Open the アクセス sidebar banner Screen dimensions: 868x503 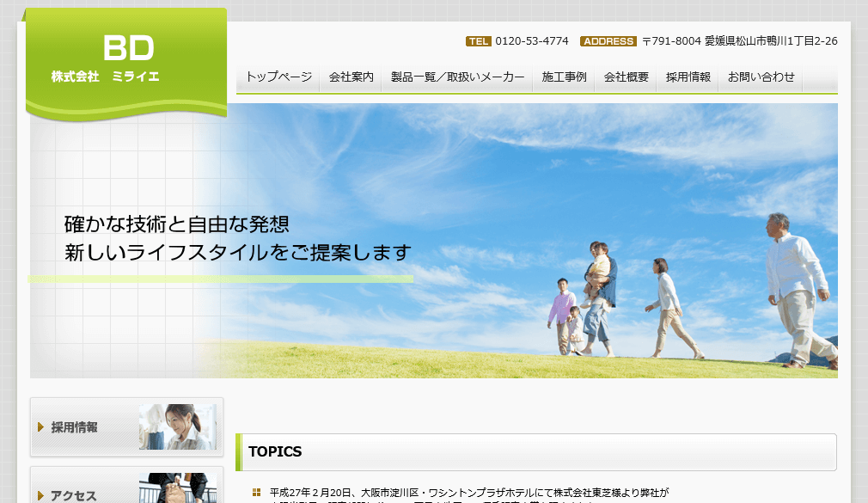click(x=127, y=485)
